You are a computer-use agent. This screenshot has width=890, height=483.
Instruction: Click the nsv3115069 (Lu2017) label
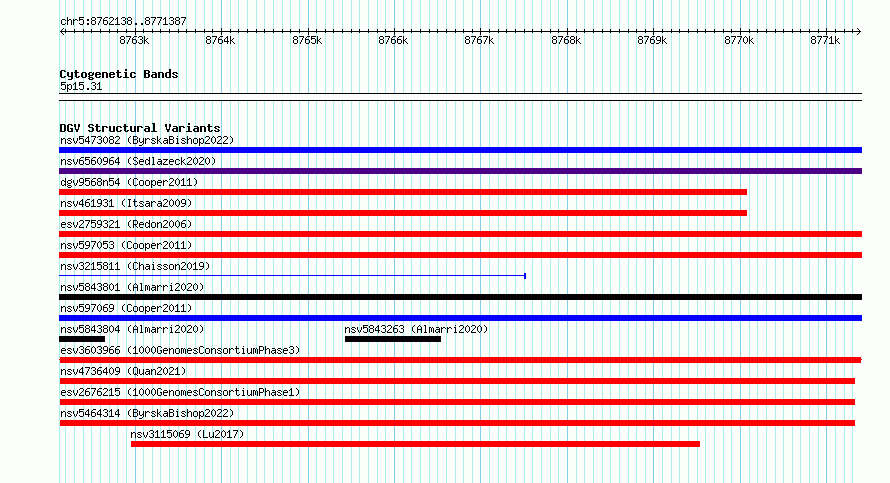click(187, 434)
